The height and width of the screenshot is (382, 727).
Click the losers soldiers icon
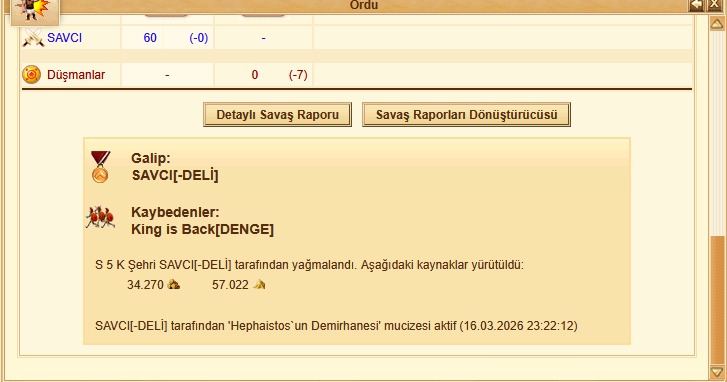point(100,217)
